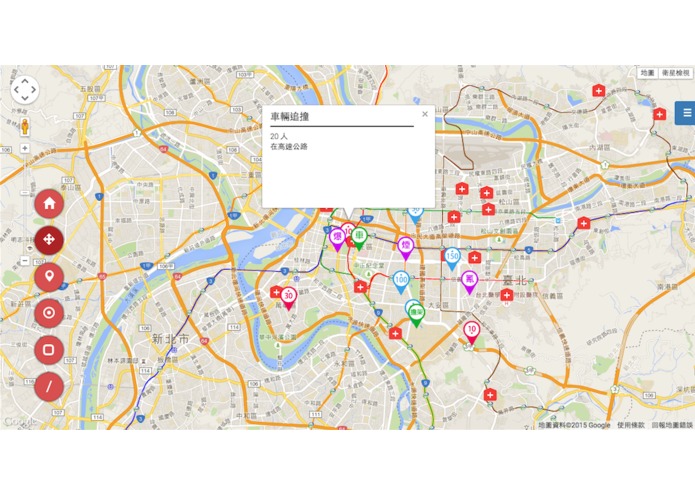This screenshot has width=695, height=494.
Task: Click the pink 30 marker
Action: [x=289, y=298]
